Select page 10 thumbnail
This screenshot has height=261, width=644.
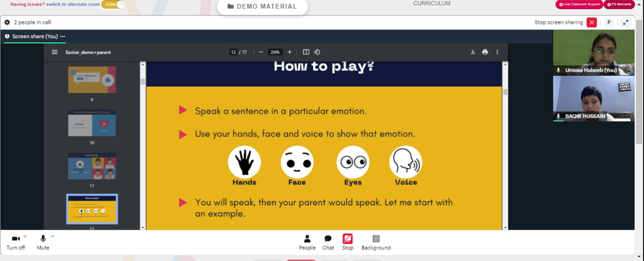[x=92, y=123]
